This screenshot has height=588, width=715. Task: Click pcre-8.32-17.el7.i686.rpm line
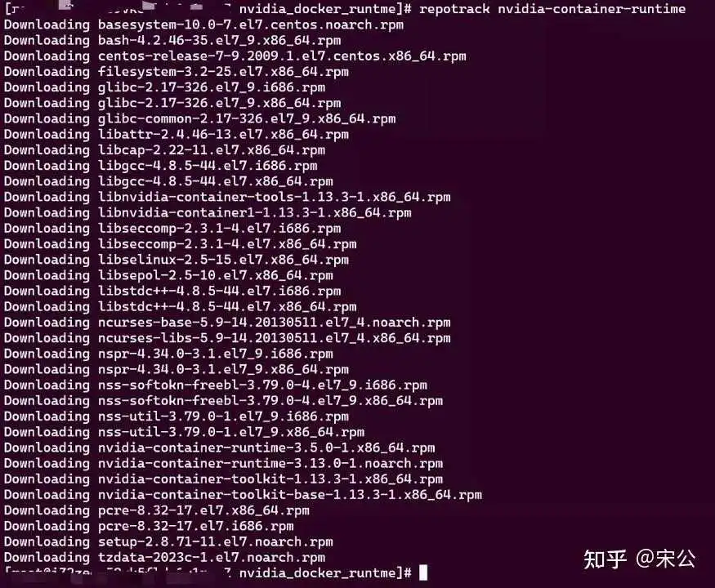(149, 526)
